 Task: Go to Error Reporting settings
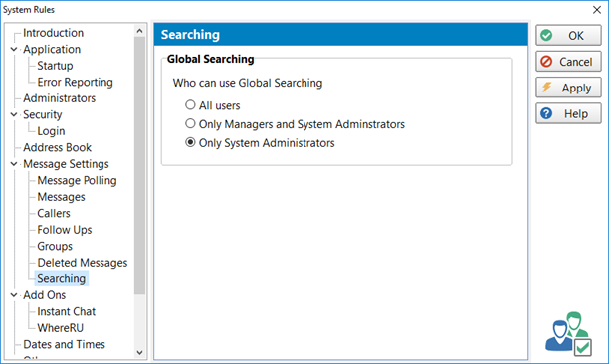tap(75, 82)
